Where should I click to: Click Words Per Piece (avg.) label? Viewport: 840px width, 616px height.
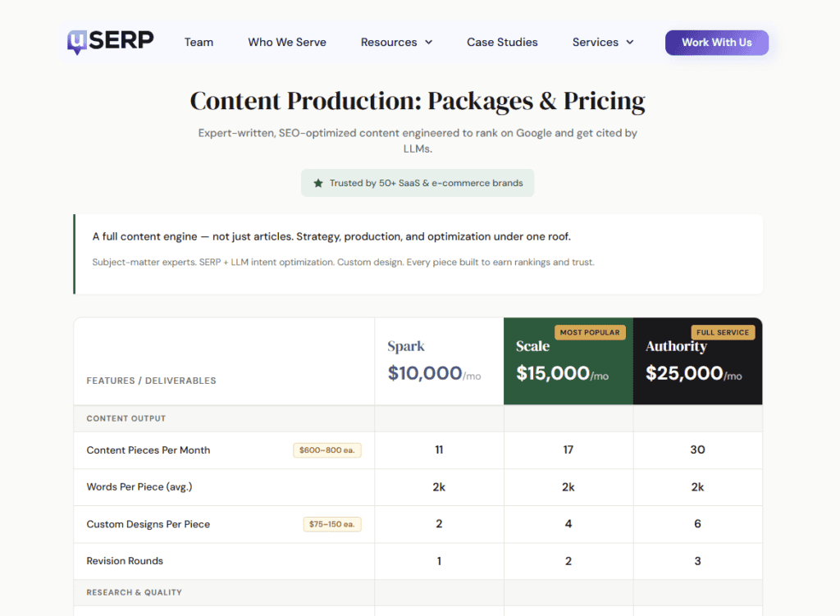[x=139, y=487]
